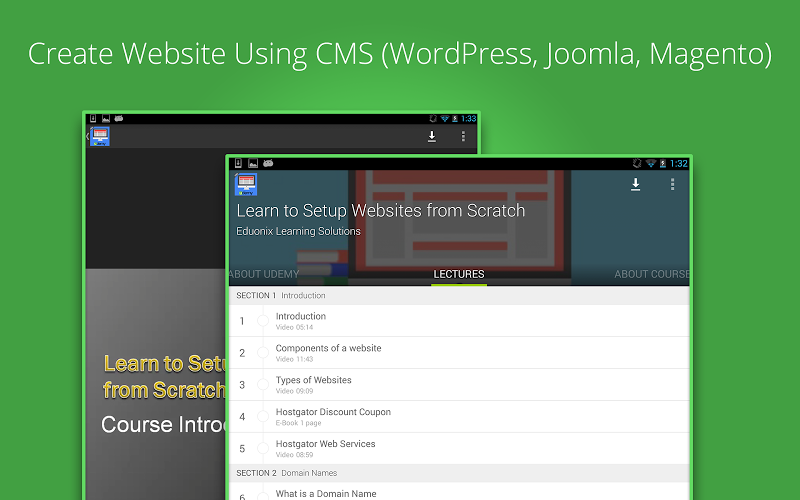Open the Types of Websites lecture
Image resolution: width=800 pixels, height=500 pixels.
(x=459, y=385)
